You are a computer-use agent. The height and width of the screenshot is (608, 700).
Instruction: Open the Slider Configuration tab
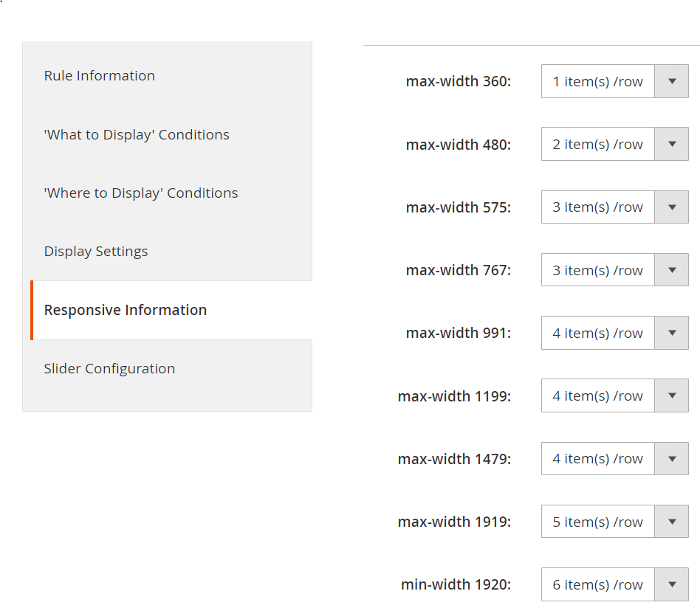pos(109,369)
